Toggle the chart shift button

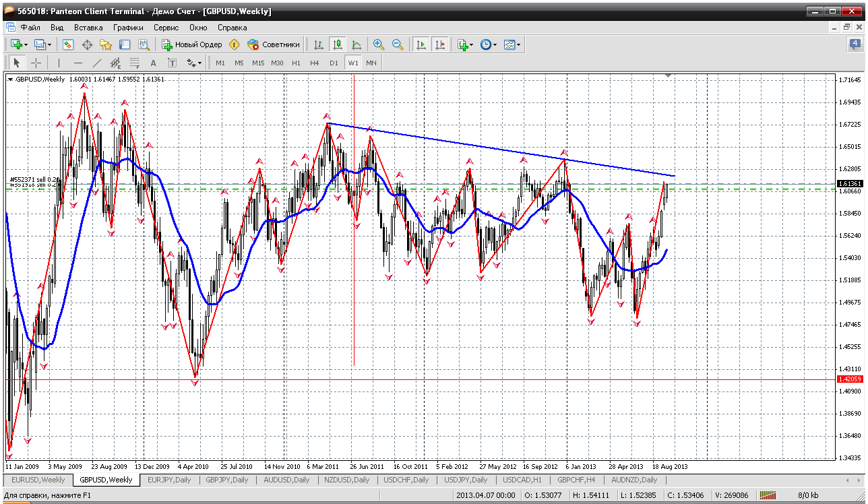[440, 44]
